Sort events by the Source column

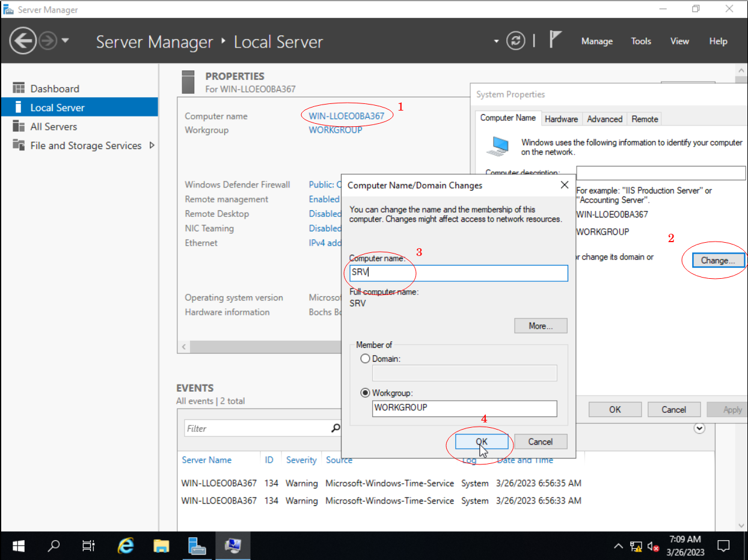(339, 460)
